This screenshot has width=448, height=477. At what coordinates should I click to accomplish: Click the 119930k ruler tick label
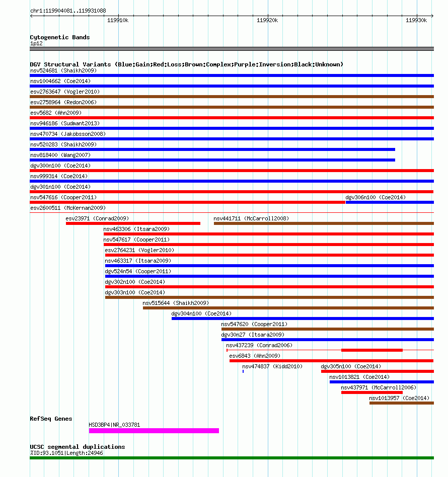pos(416,21)
